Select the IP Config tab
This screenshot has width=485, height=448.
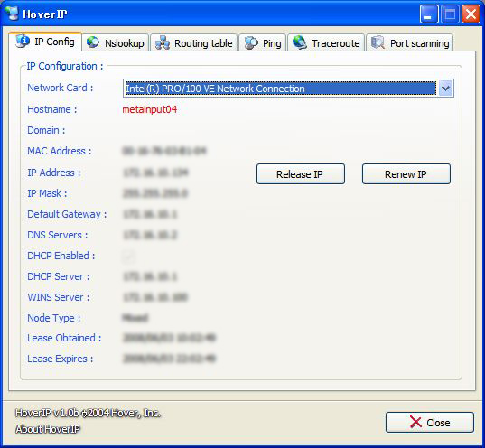tap(45, 42)
